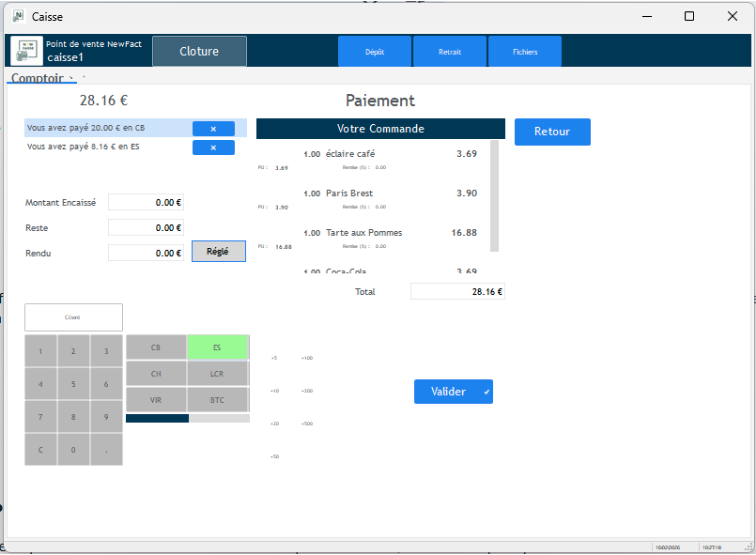This screenshot has width=756, height=555.
Task: Tap keypad digit 8
Action: (x=73, y=417)
